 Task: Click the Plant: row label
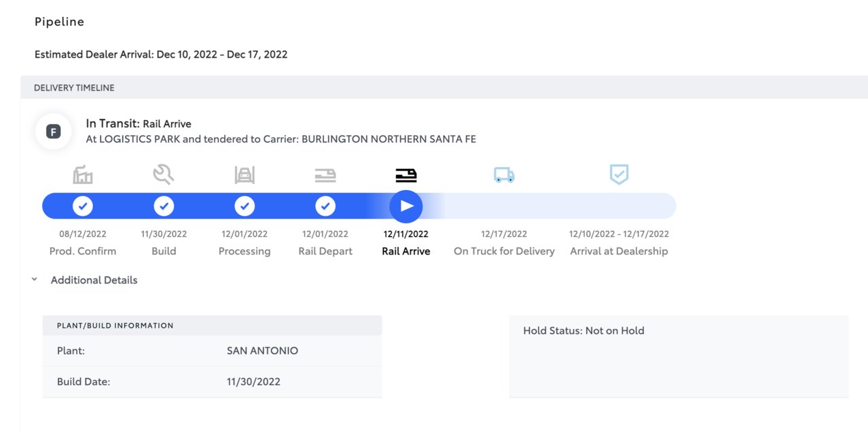tap(71, 351)
